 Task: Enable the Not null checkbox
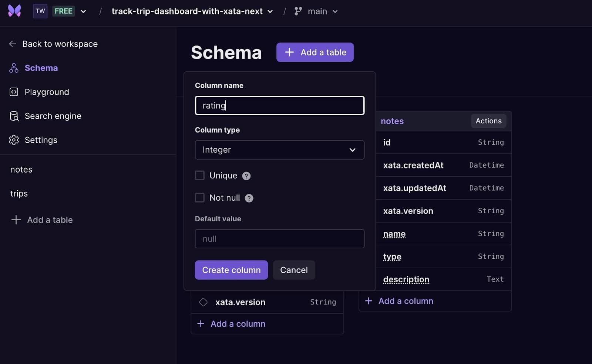[x=200, y=198]
